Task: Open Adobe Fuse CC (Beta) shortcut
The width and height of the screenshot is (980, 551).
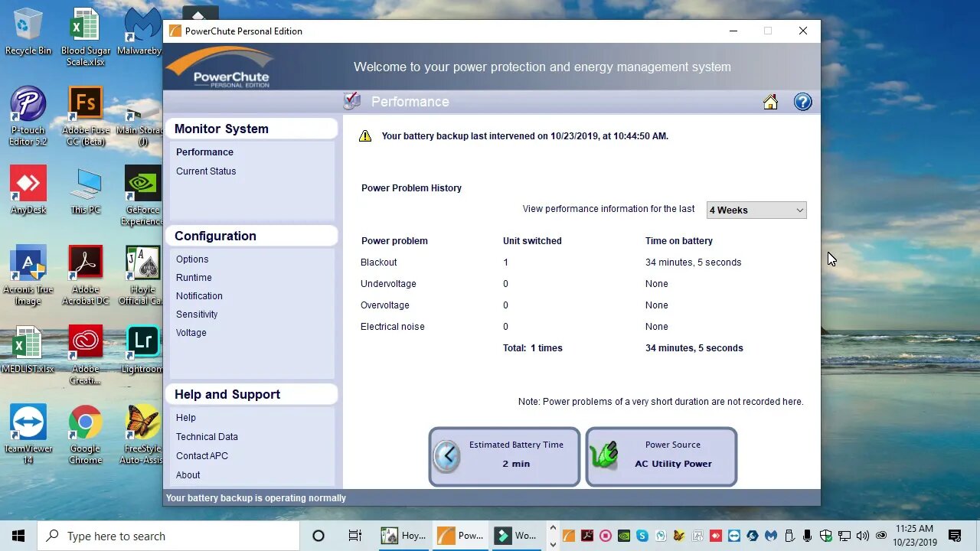Action: (x=85, y=116)
